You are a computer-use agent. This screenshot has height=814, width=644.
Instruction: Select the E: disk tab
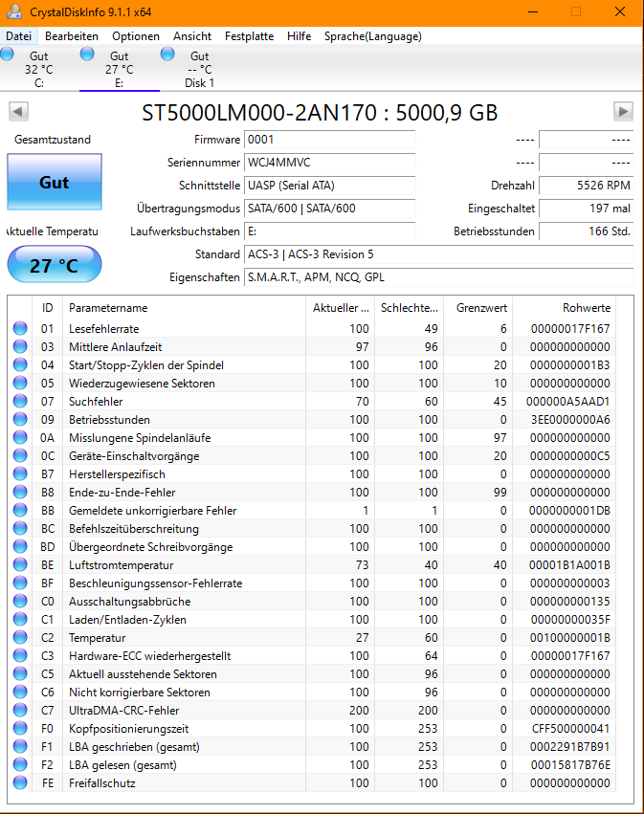pyautogui.click(x=120, y=69)
